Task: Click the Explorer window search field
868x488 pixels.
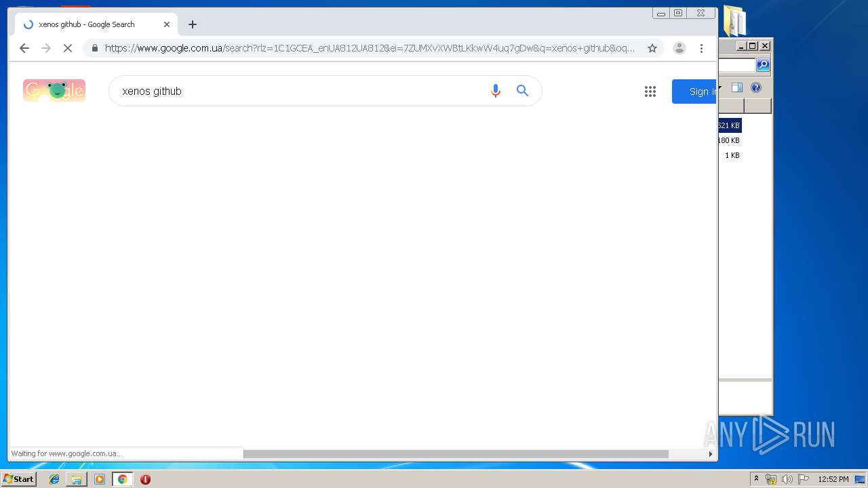Action: coord(736,65)
